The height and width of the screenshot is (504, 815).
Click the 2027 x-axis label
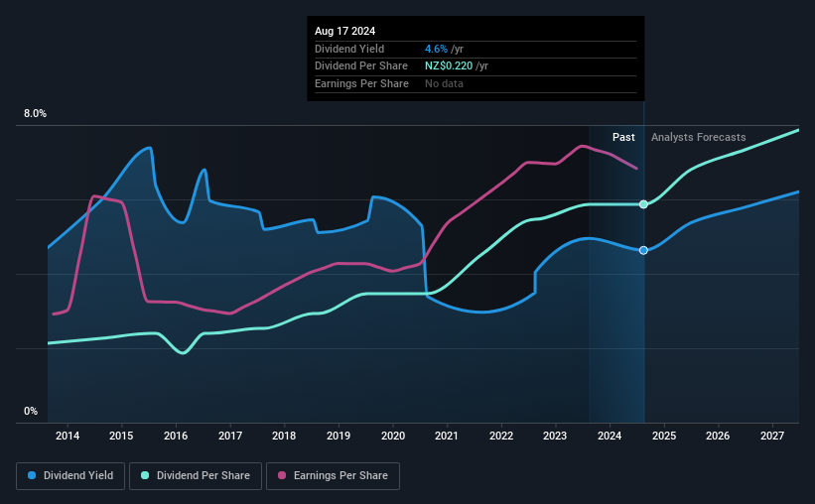pos(772,436)
